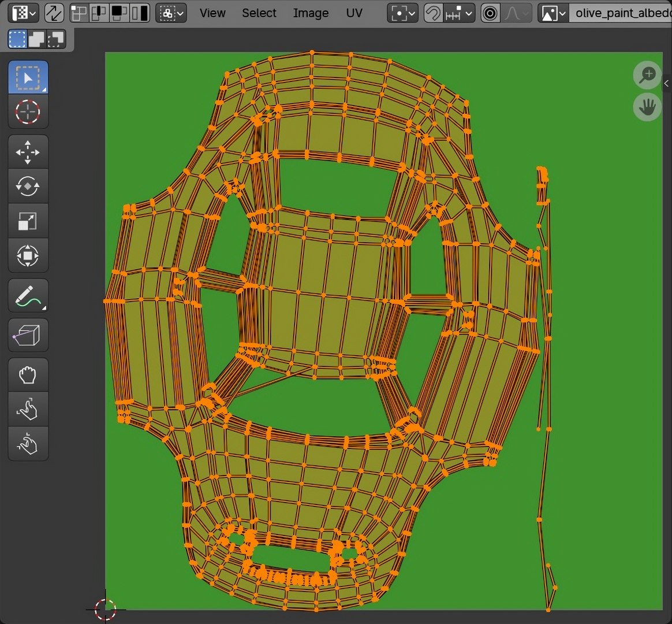The image size is (672, 624).
Task: Click the zoom magnifier gizmo
Action: click(647, 76)
